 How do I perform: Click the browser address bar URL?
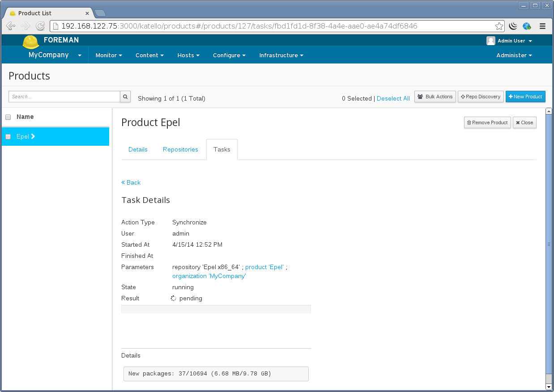pos(239,26)
